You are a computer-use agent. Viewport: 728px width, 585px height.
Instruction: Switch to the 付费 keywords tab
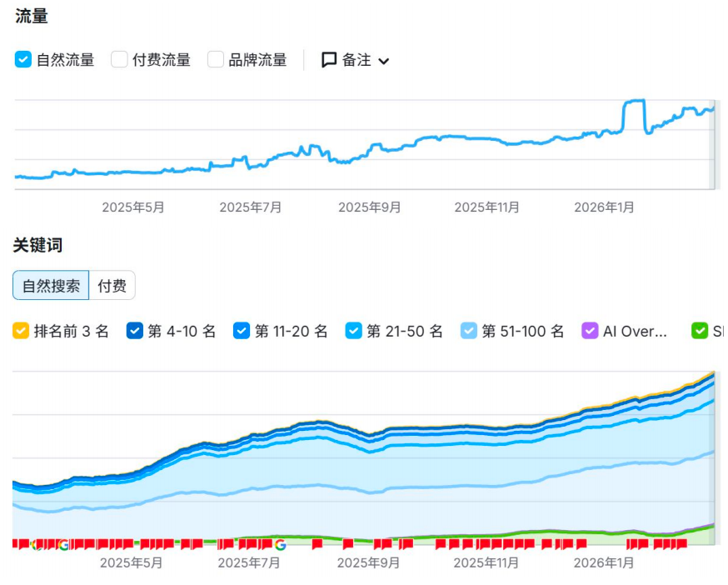click(x=112, y=286)
